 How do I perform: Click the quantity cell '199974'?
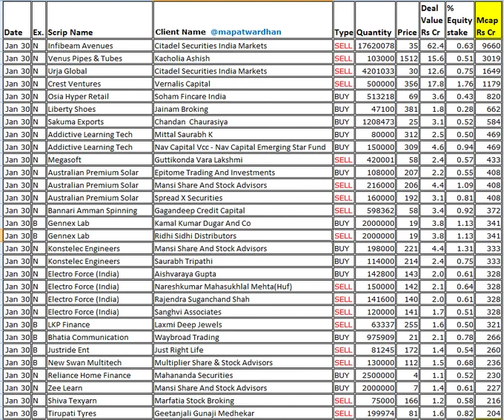click(x=375, y=413)
